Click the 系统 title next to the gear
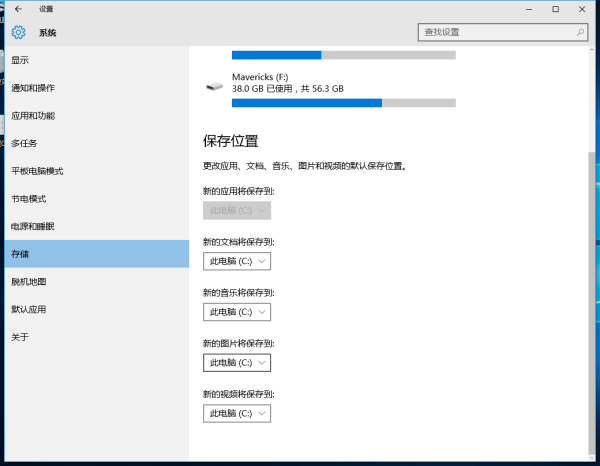This screenshot has width=600, height=466. click(47, 33)
